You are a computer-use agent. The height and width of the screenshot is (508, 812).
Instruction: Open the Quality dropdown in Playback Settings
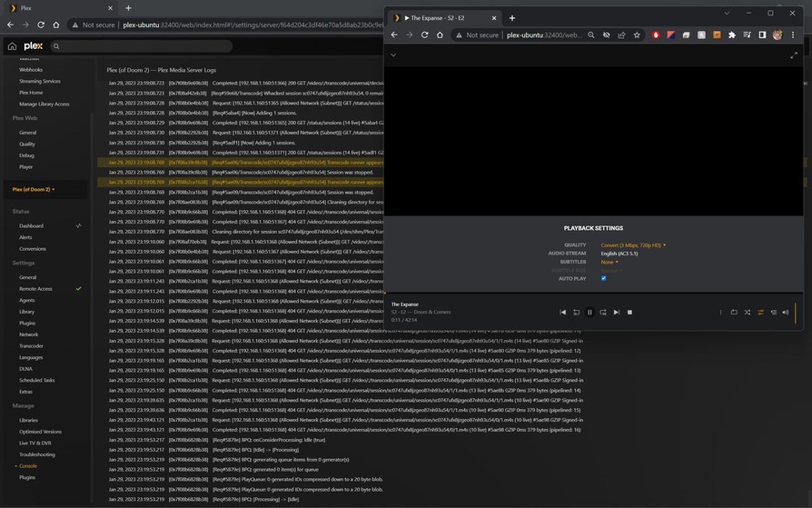click(x=633, y=245)
